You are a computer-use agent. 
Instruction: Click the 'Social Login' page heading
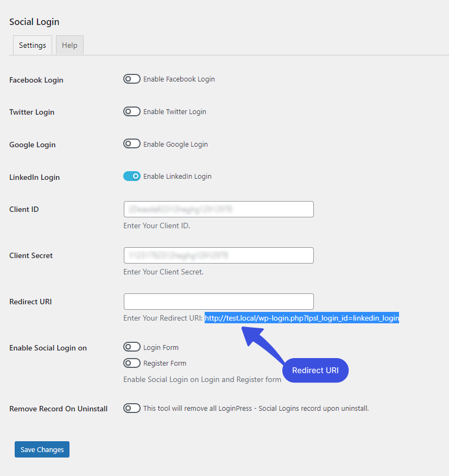[x=34, y=22]
